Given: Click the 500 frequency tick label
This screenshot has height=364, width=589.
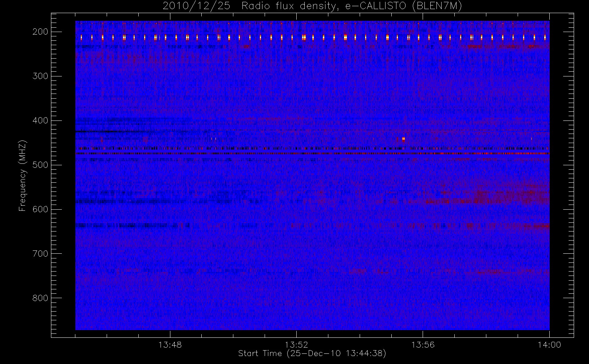Looking at the screenshot, I should pos(40,165).
